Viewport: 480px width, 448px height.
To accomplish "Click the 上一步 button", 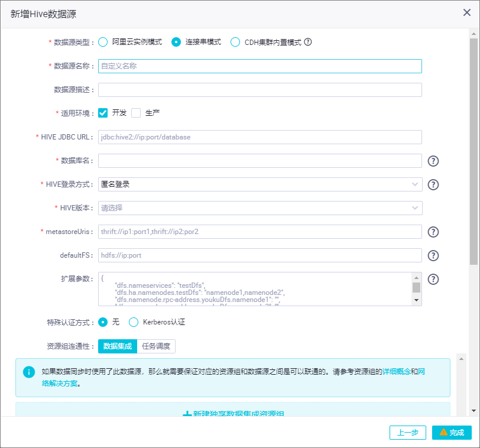I will point(408,433).
